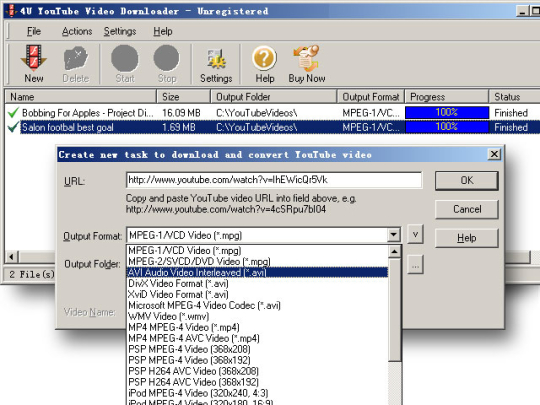Click the format list scrollbar thumb

pos(394,310)
